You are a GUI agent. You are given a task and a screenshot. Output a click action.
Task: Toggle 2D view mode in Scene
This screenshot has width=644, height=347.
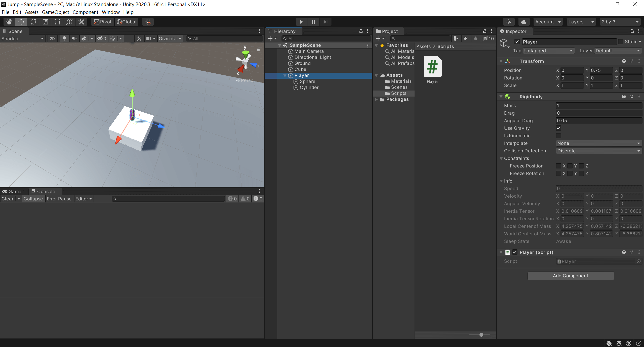click(52, 38)
